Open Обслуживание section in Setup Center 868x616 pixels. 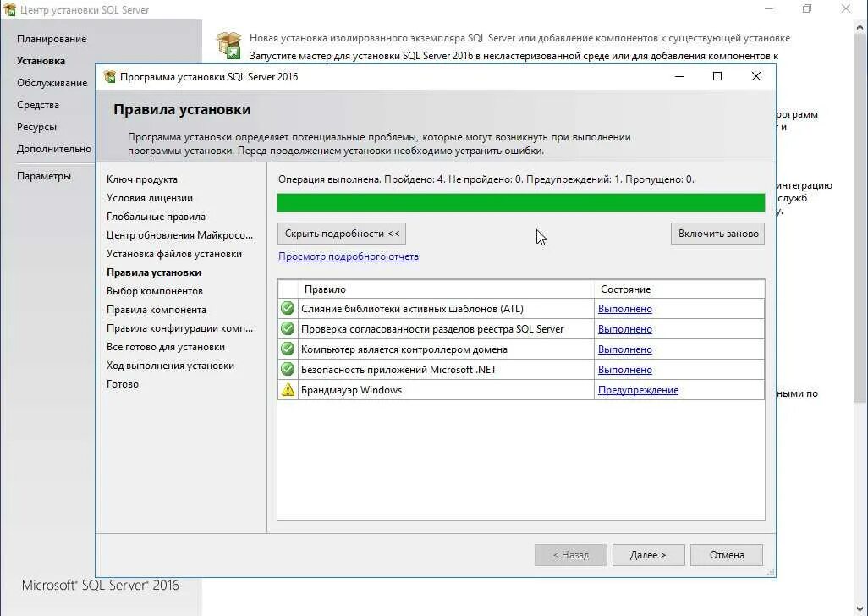(52, 82)
